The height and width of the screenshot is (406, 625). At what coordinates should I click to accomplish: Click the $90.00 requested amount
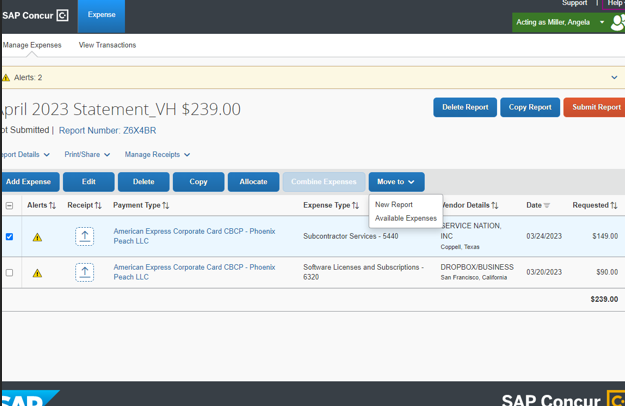[x=607, y=272]
